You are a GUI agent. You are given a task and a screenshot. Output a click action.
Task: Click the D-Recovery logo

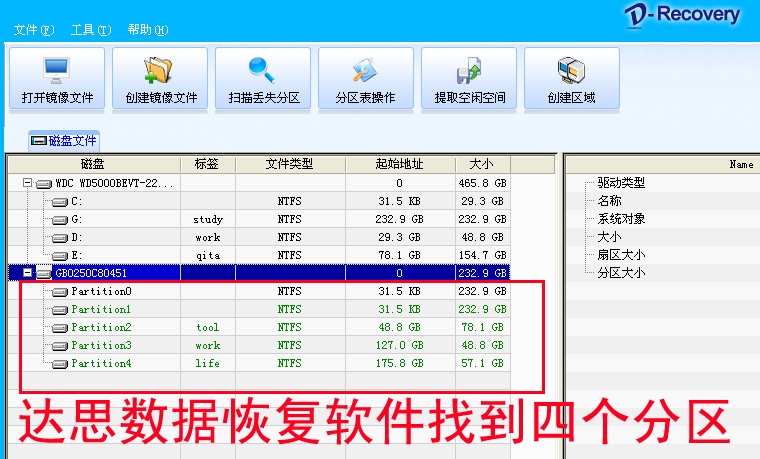coord(682,15)
